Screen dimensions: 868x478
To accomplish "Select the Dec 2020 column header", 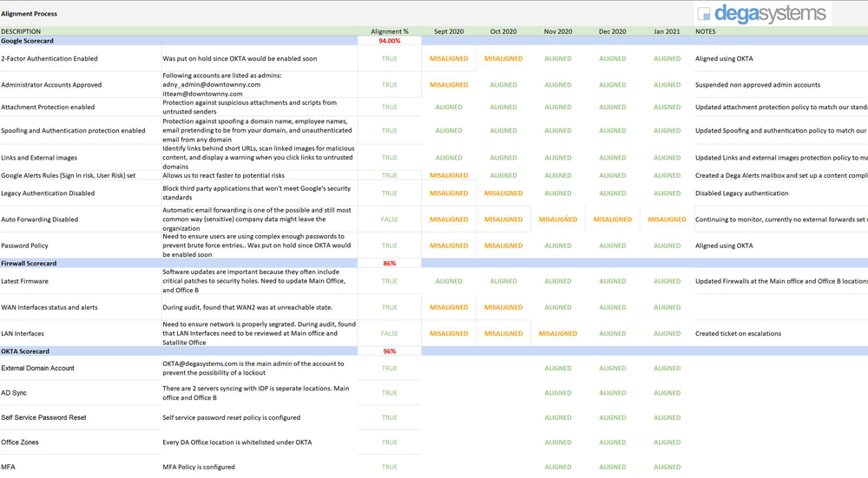I will (x=612, y=31).
